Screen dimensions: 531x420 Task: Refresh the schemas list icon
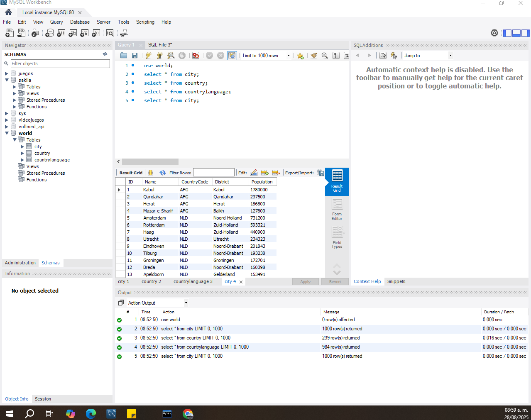105,54
